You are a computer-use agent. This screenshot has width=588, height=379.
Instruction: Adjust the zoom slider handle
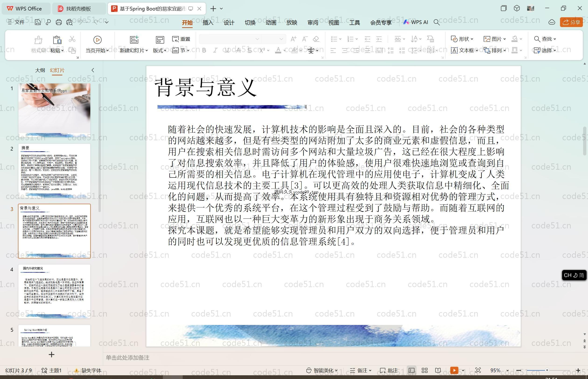tap(547, 370)
